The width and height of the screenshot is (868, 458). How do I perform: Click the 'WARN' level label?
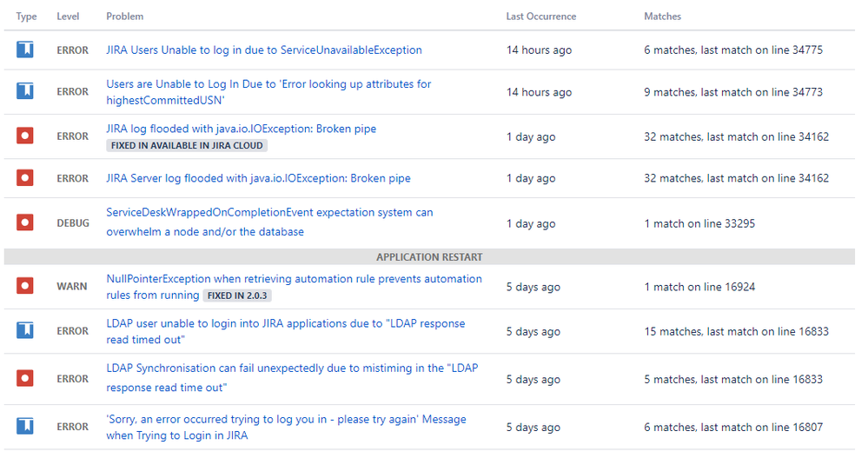tap(72, 286)
